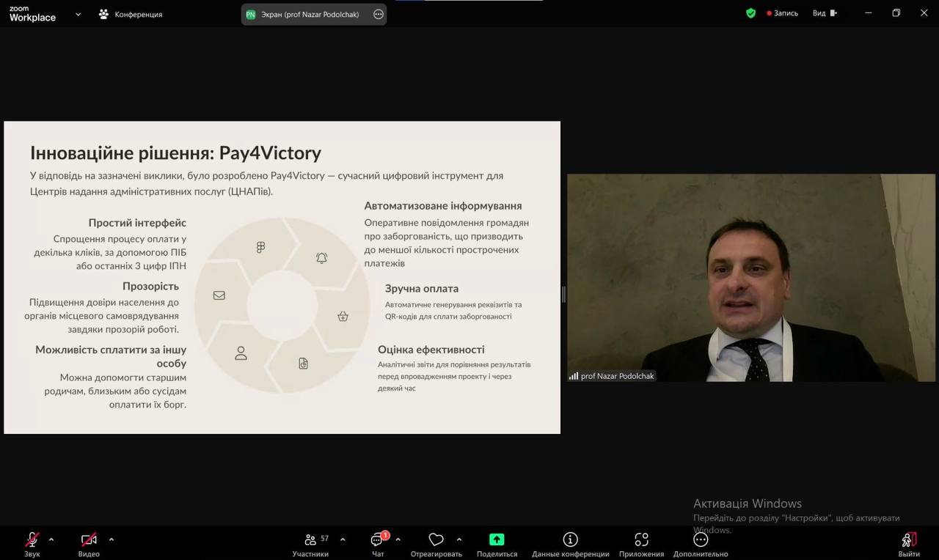Expand audio options arrow next to Звук
The width and height of the screenshot is (939, 560).
[x=51, y=539]
